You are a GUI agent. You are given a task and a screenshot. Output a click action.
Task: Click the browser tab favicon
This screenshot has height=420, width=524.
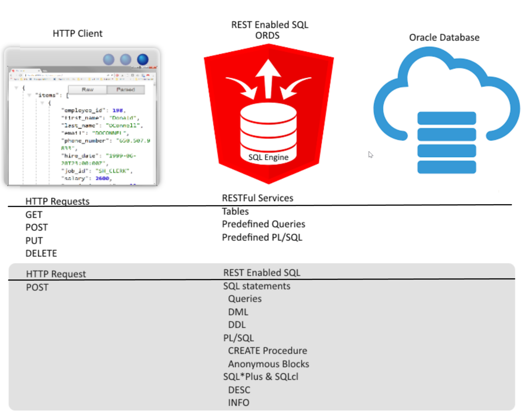13,70
